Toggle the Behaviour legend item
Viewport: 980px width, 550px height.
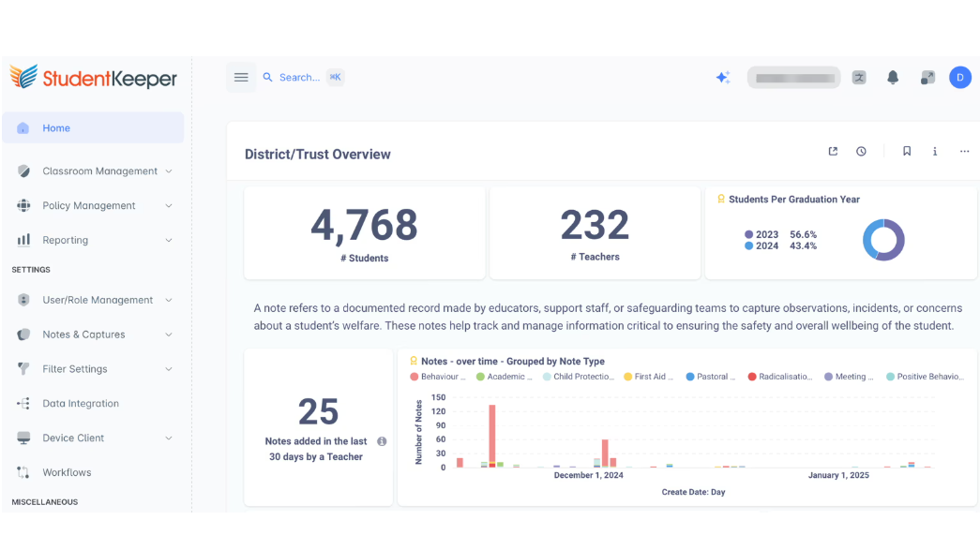coord(438,377)
